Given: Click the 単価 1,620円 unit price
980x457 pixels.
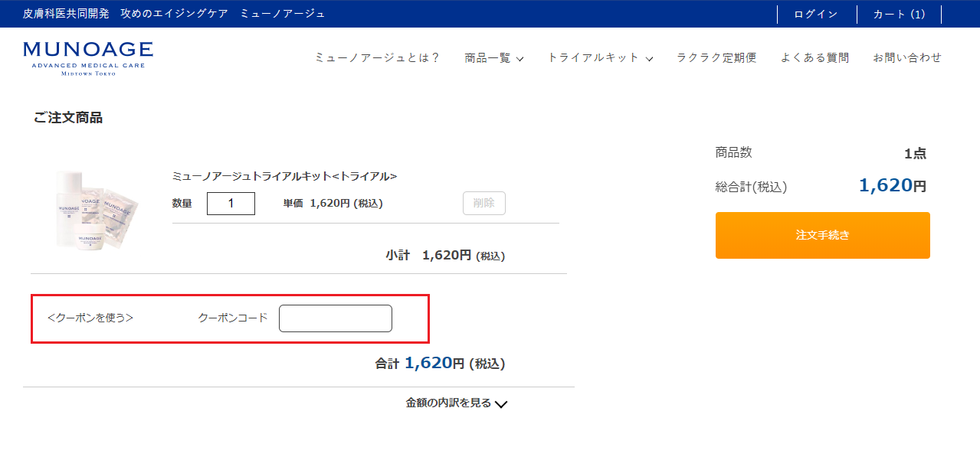Looking at the screenshot, I should (333, 204).
